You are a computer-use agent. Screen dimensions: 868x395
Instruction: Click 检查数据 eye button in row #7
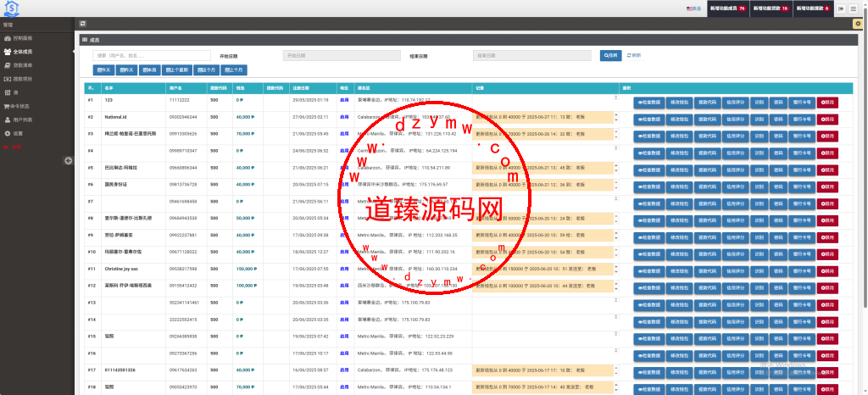pos(648,204)
